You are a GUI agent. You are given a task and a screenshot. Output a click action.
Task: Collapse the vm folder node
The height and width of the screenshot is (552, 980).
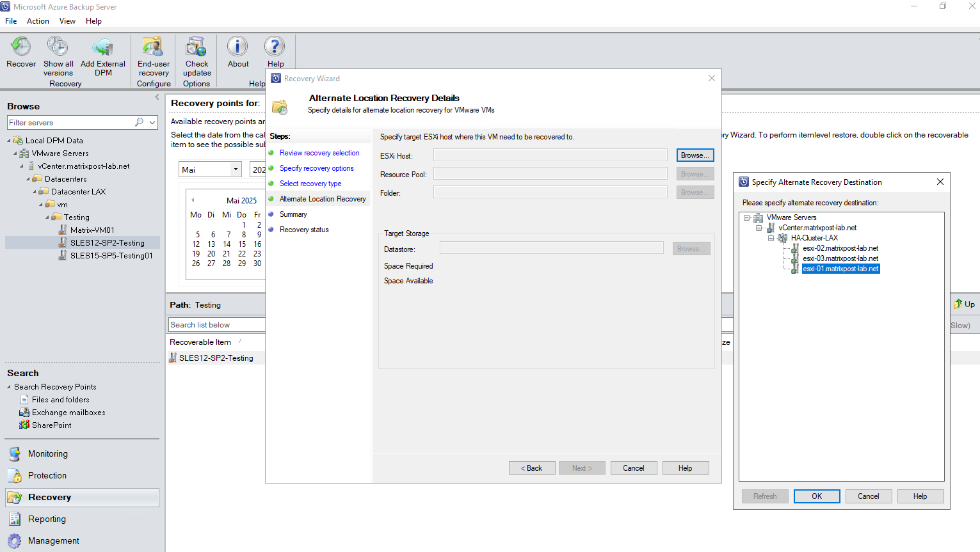(41, 205)
